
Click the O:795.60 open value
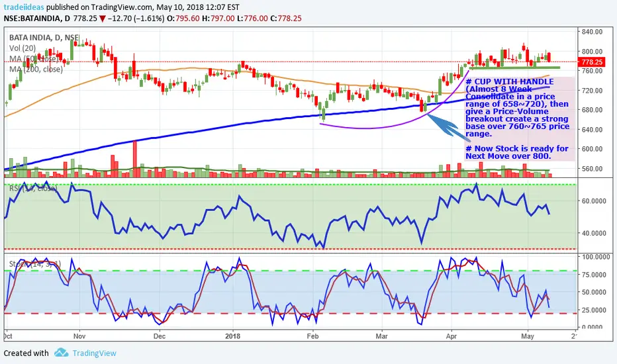click(x=183, y=18)
